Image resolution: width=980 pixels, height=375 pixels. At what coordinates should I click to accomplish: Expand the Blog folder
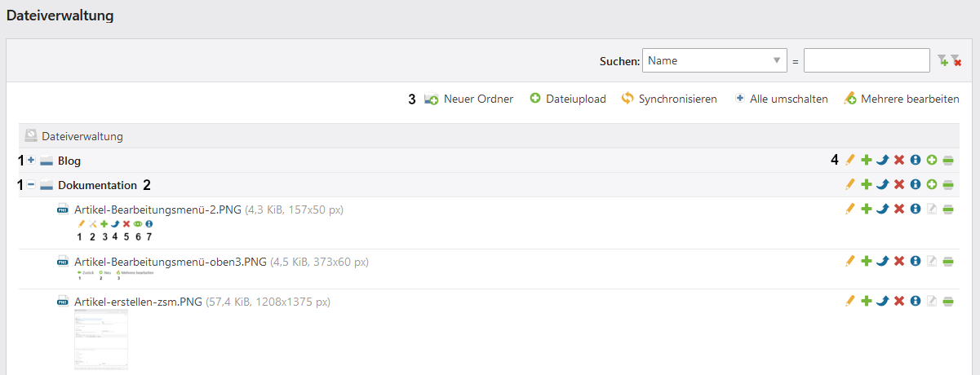31,161
